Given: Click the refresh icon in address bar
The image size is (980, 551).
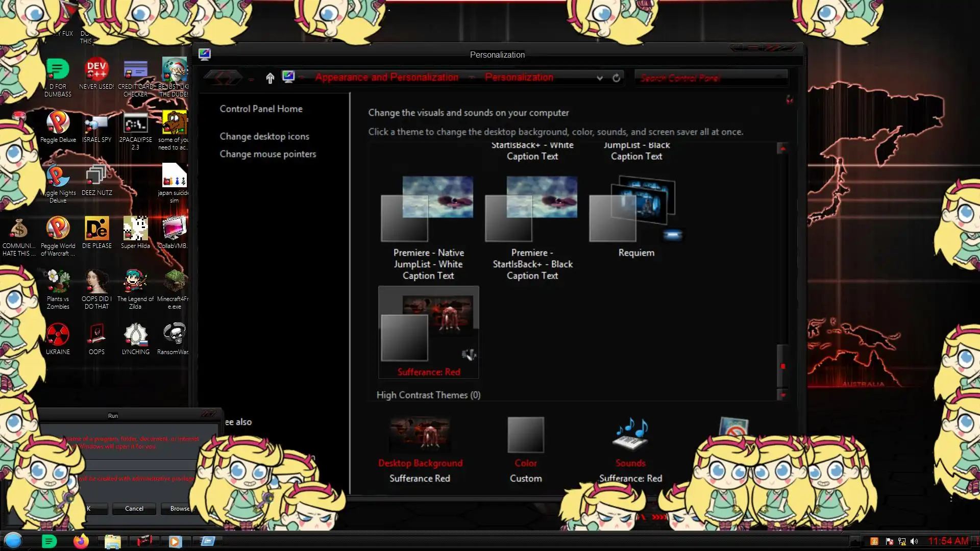Looking at the screenshot, I should tap(616, 78).
